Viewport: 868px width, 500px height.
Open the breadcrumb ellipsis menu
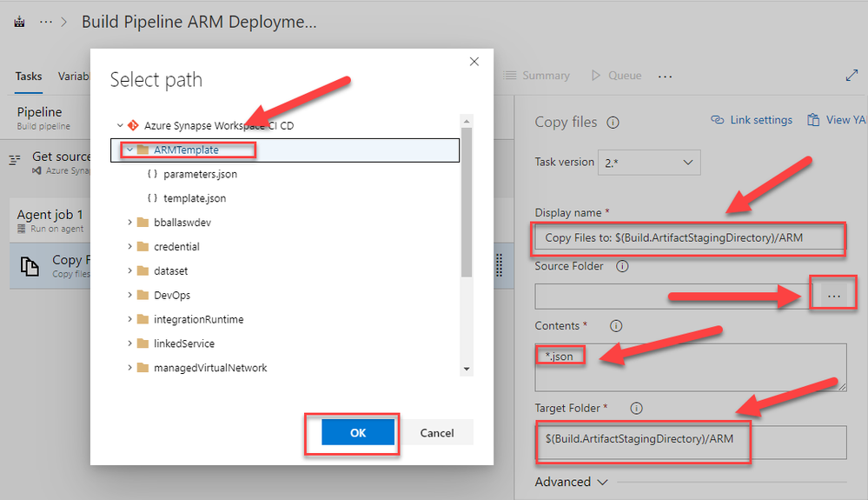pos(46,22)
